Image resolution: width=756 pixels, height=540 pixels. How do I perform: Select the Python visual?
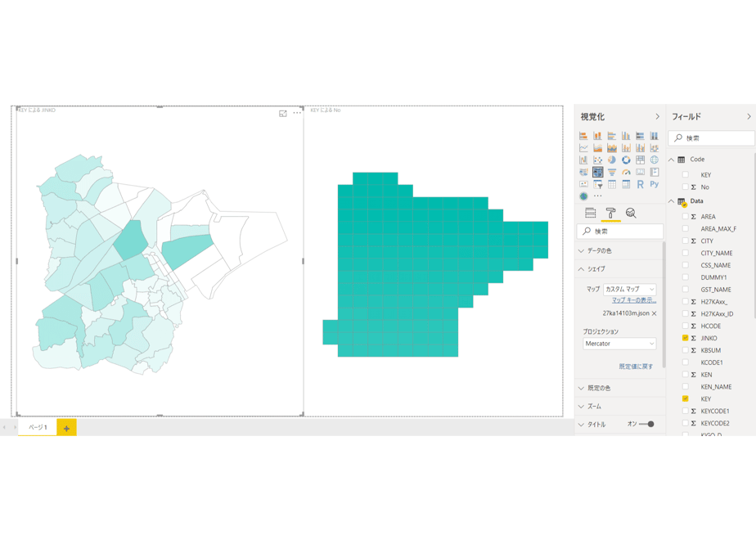click(655, 184)
